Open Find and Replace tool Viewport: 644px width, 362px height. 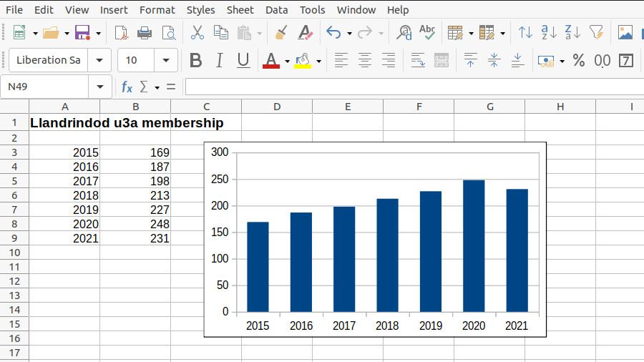[404, 33]
